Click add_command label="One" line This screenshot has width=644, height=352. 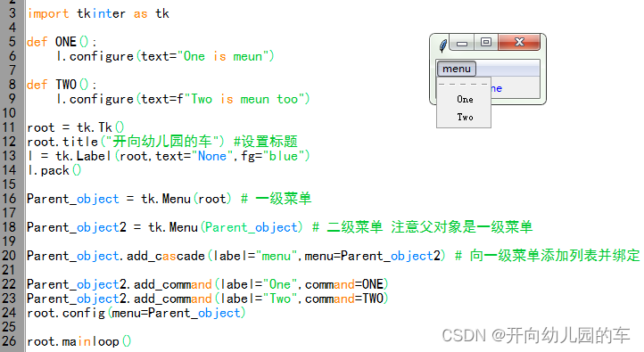click(x=208, y=284)
